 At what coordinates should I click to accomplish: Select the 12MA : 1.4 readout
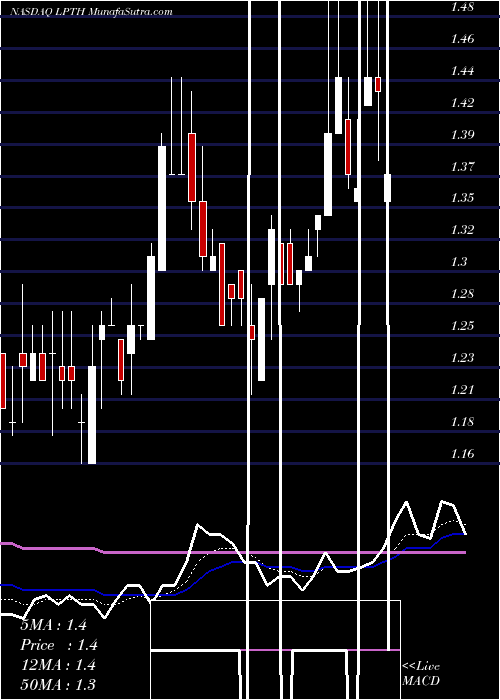(58, 665)
